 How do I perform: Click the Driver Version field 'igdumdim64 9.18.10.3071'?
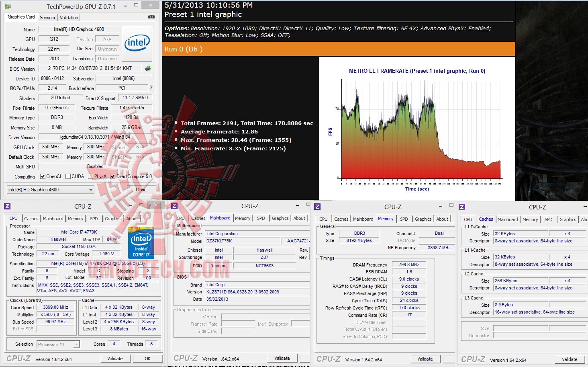pyautogui.click(x=95, y=137)
